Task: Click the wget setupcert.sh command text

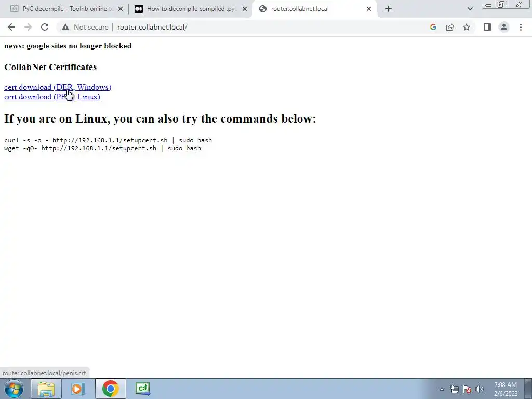Action: point(102,148)
